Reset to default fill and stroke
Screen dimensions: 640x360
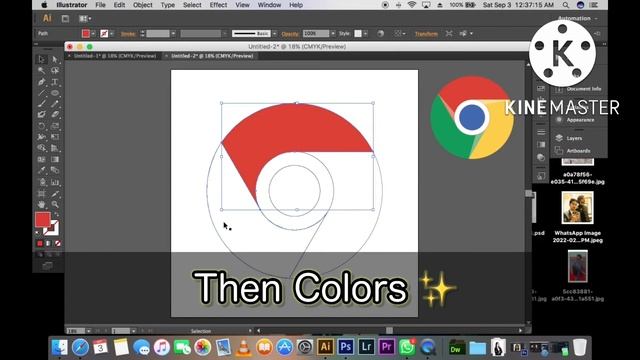pyautogui.click(x=38, y=232)
